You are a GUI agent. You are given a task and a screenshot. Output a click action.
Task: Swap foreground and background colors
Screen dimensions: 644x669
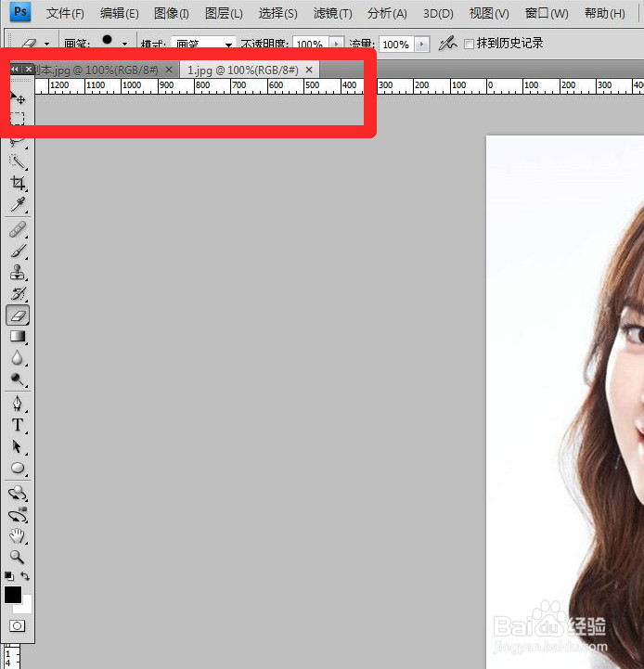point(25,576)
